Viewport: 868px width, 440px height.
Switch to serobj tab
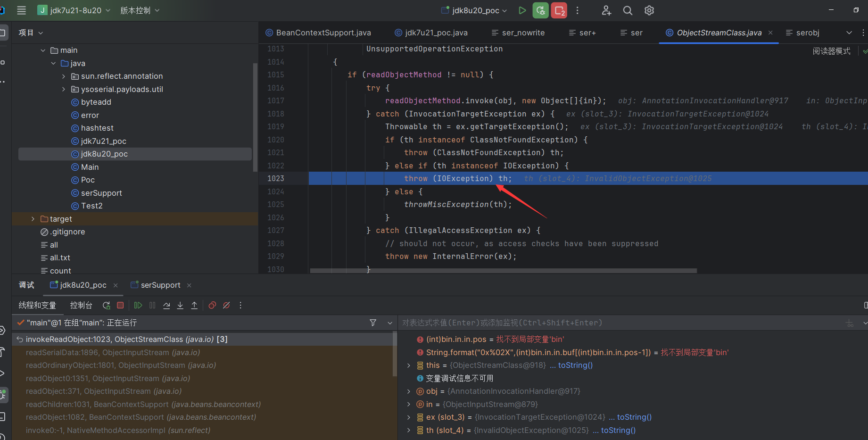pyautogui.click(x=803, y=33)
